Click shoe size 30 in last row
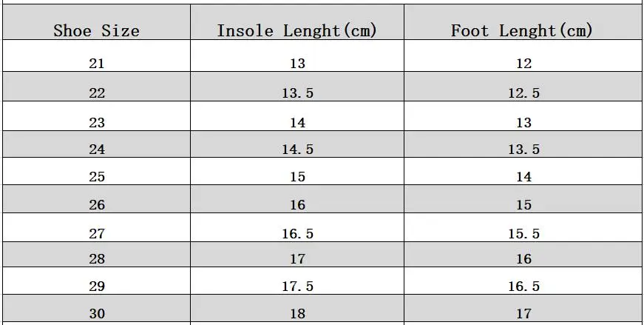This screenshot has height=325, width=644. tap(97, 313)
